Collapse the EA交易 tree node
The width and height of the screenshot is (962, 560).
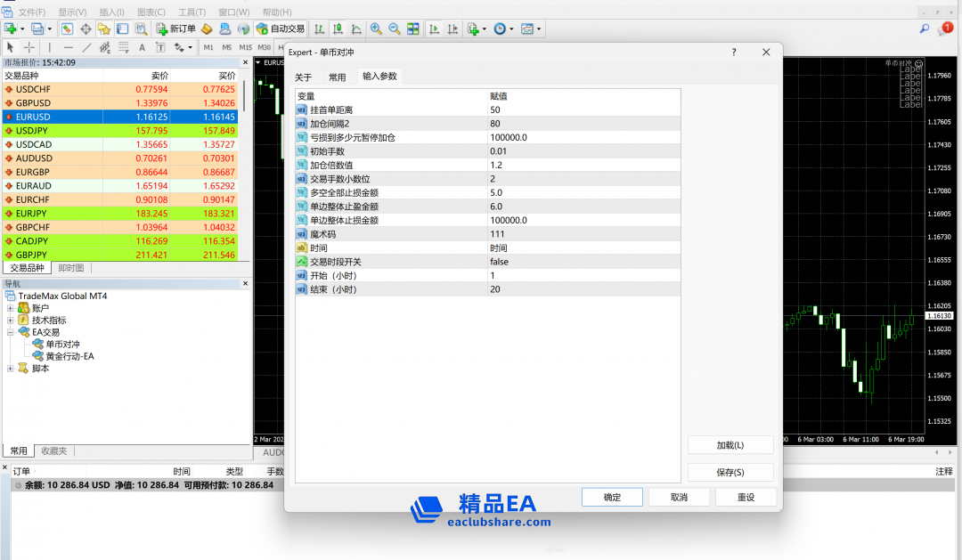[x=11, y=332]
